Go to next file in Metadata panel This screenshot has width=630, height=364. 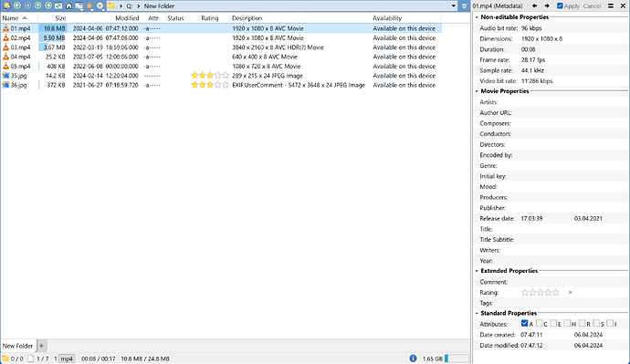pos(547,5)
